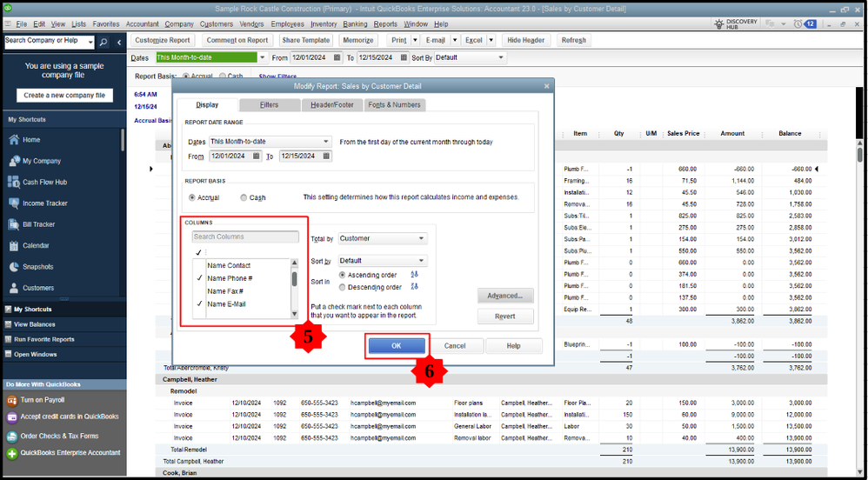The height and width of the screenshot is (480, 868).
Task: Click Turn on Payroll icon
Action: tap(12, 400)
